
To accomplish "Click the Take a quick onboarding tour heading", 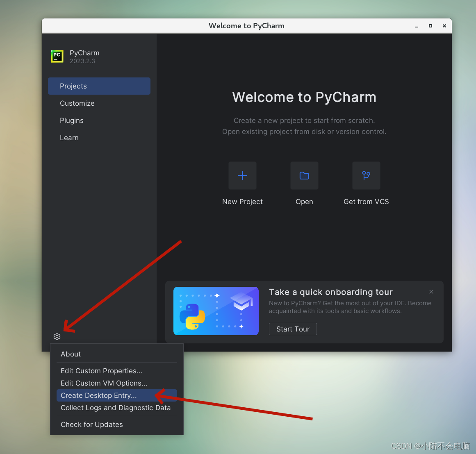I will pos(331,292).
